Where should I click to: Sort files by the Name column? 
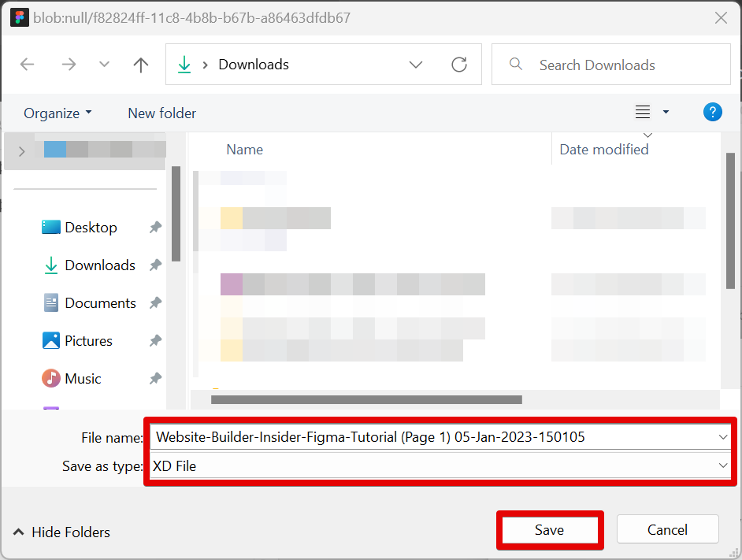click(x=245, y=150)
